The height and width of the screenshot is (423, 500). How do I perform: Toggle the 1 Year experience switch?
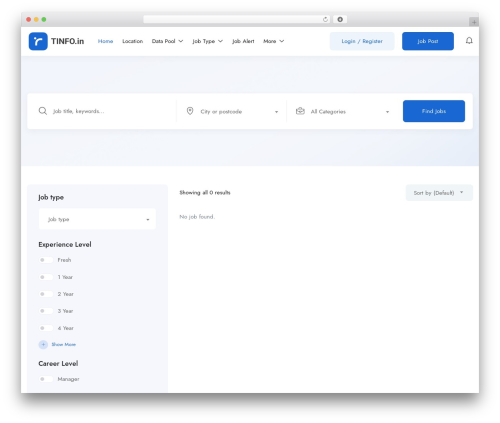tap(46, 277)
